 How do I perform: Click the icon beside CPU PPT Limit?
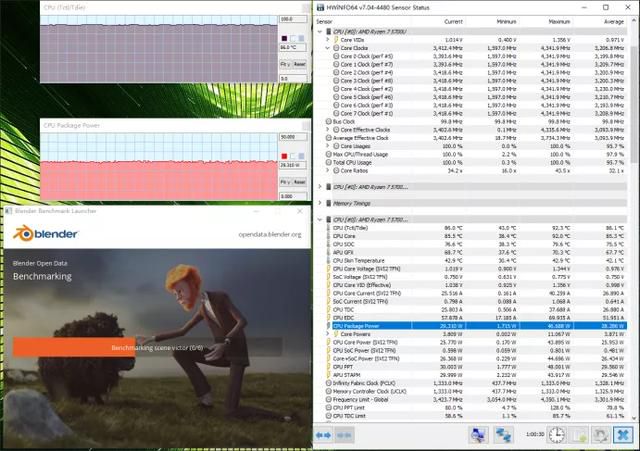tap(329, 408)
